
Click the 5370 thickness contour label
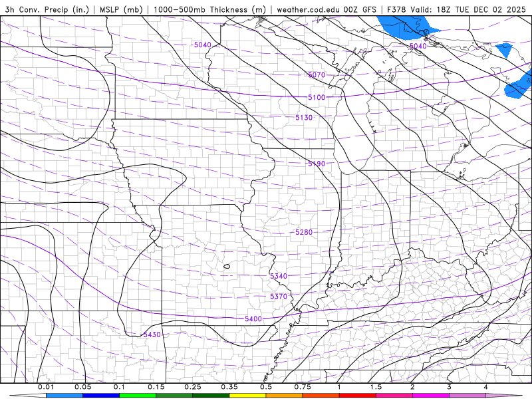pos(279,296)
